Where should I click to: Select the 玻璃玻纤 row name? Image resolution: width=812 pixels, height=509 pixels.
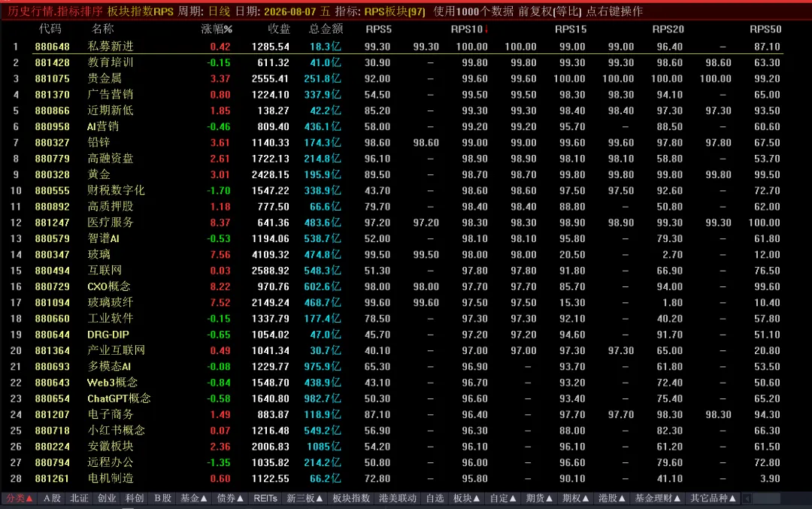111,303
